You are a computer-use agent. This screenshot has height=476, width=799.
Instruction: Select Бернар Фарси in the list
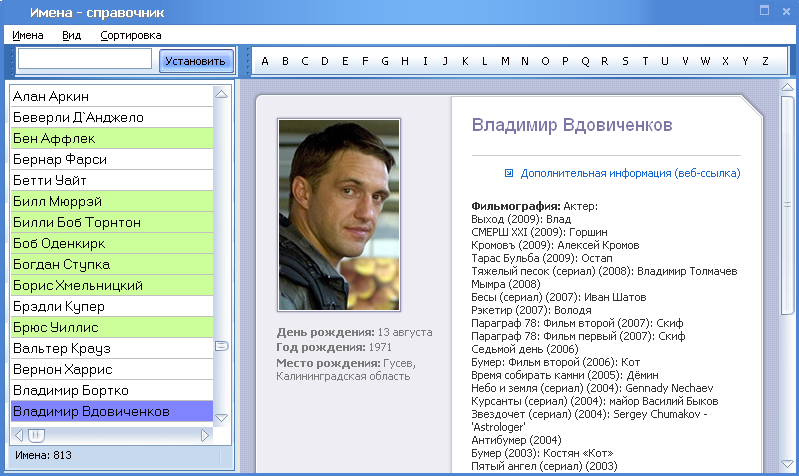click(x=112, y=160)
